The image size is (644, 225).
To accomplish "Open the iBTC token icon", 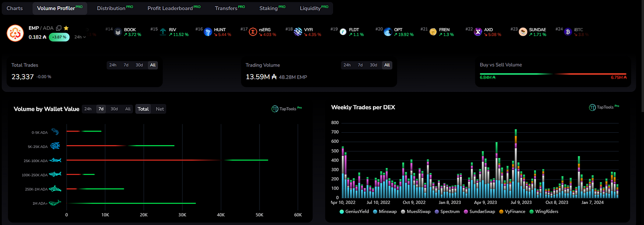I will click(x=569, y=32).
